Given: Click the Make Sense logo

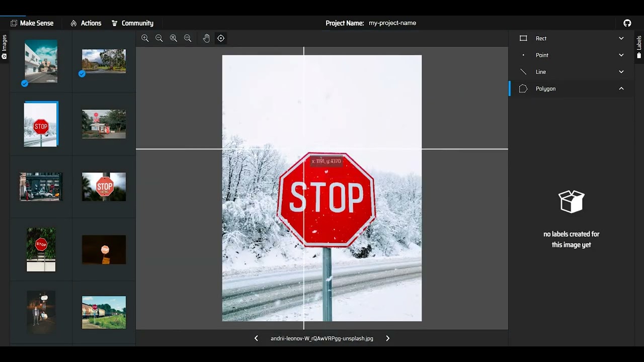Looking at the screenshot, I should click(32, 23).
